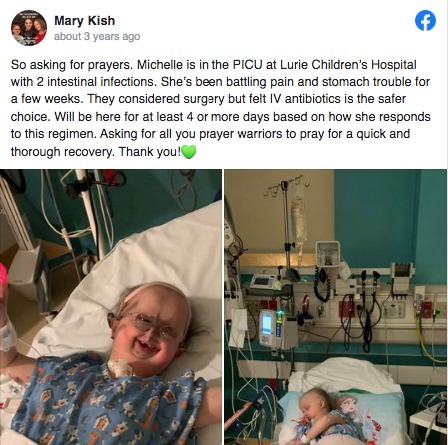Click the 'Thank you!' text ending the post
Image resolution: width=448 pixels, height=445 pixels.
click(x=150, y=152)
